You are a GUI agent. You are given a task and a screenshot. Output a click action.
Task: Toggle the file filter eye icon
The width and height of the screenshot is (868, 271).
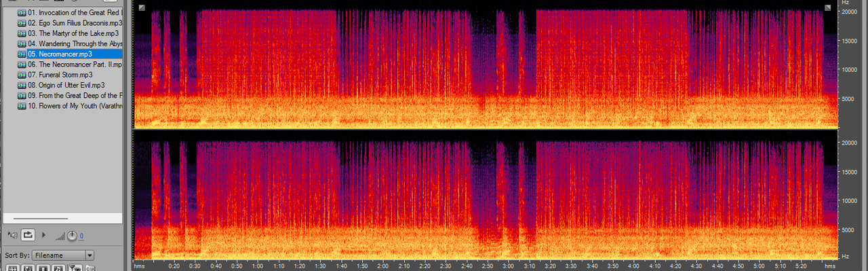click(x=76, y=268)
